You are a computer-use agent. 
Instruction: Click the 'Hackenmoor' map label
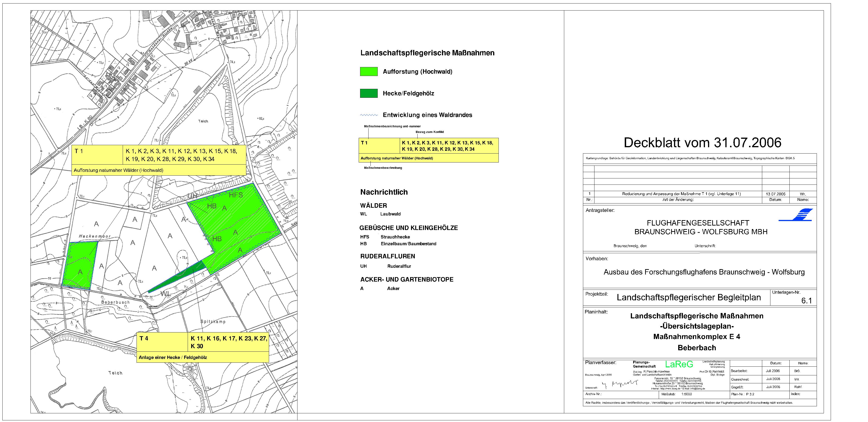pyautogui.click(x=95, y=236)
